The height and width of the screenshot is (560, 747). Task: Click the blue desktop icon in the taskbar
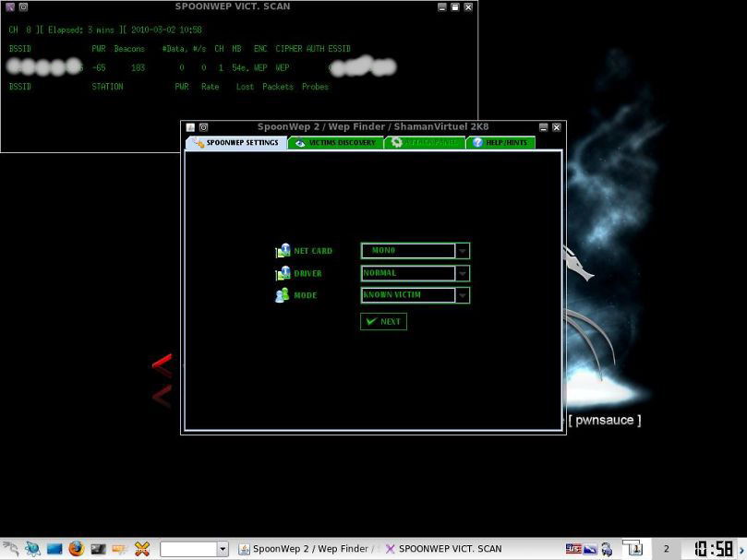click(x=54, y=549)
